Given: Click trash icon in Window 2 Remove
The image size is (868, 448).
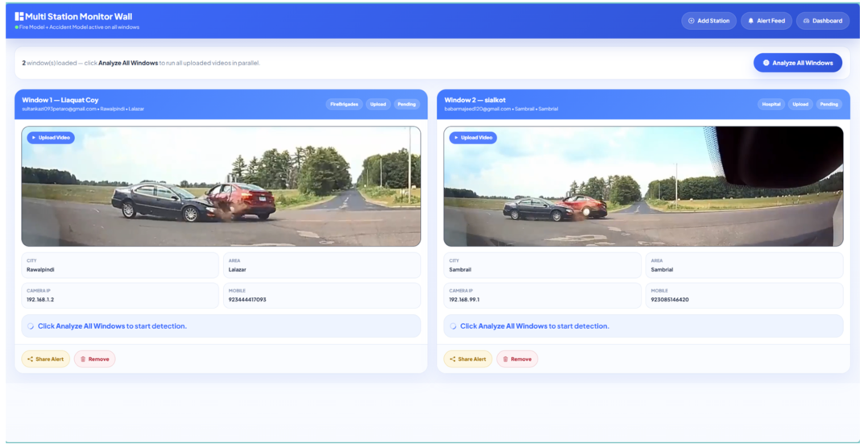Looking at the screenshot, I should click(x=505, y=359).
